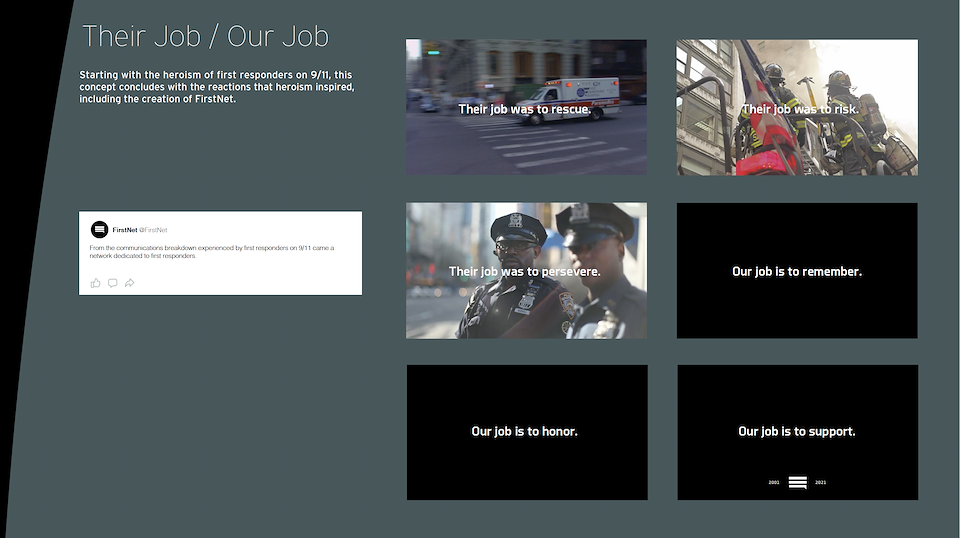This screenshot has height=538, width=960.
Task: Click the '2001' year label
Action: [x=774, y=482]
